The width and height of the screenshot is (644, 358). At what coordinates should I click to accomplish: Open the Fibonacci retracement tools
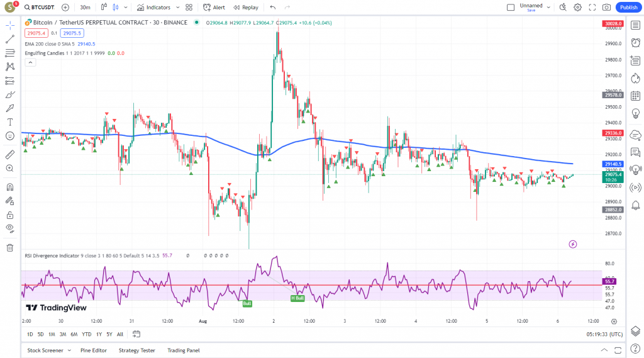tap(10, 53)
